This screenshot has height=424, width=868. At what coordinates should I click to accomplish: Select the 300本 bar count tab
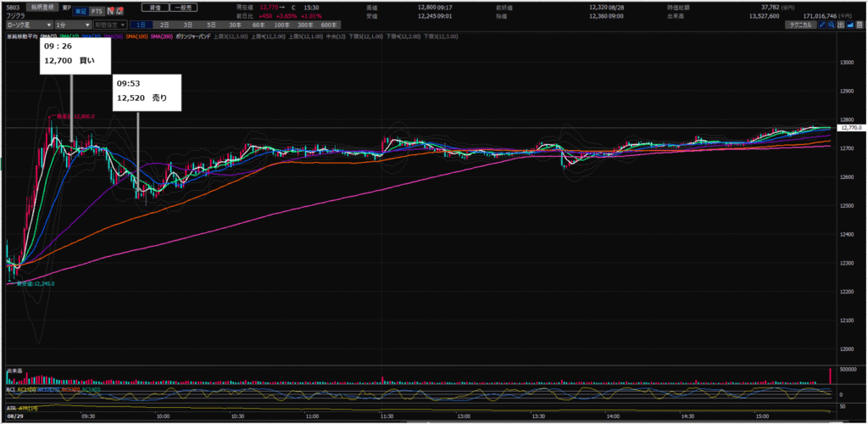click(x=305, y=25)
